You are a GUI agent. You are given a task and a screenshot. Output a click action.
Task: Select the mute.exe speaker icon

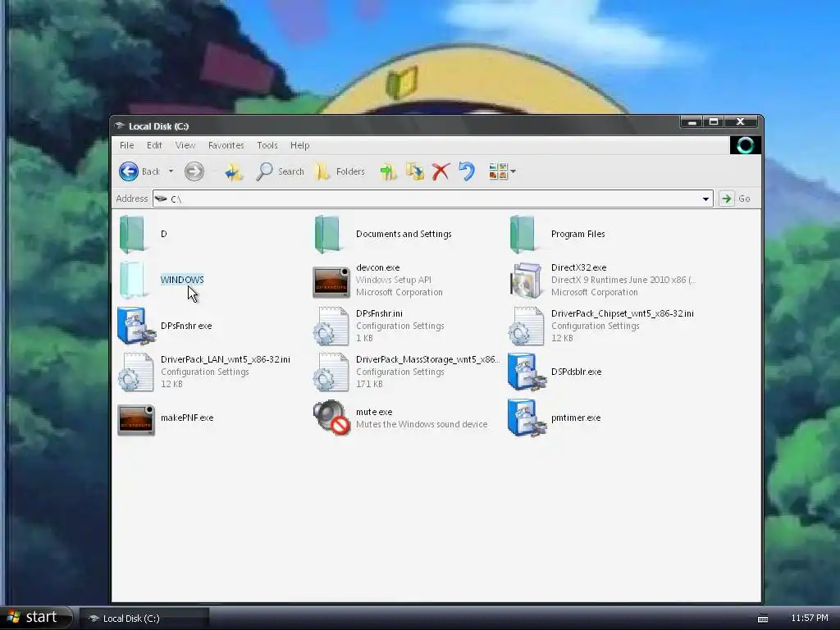pos(331,418)
